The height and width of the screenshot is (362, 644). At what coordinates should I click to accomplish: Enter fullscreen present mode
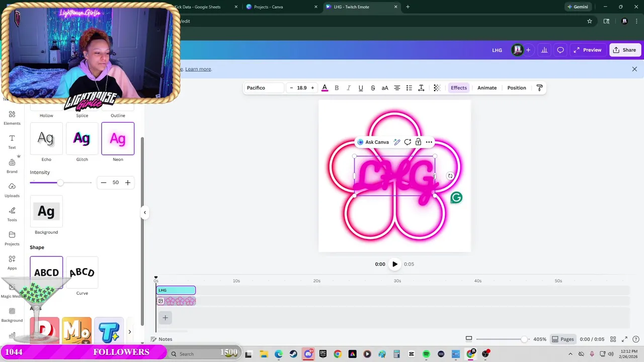point(625,339)
